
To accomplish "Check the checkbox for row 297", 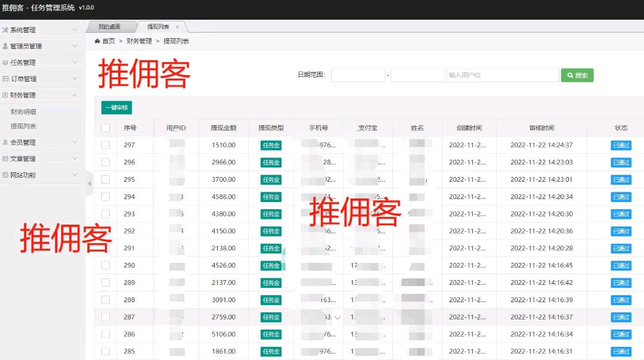I will [x=106, y=145].
